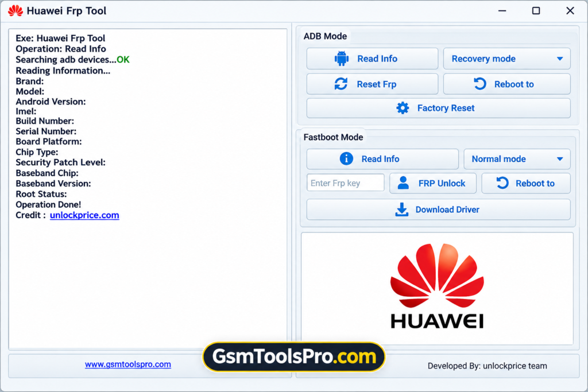Click the Factory Reset button label
Image resolution: width=588 pixels, height=392 pixels.
(x=446, y=108)
